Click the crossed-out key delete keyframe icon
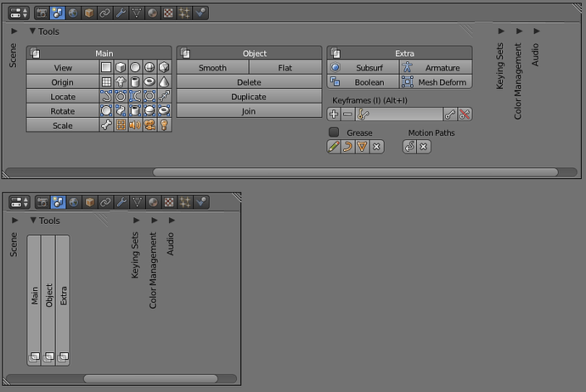This screenshot has width=586, height=392. coord(465,115)
